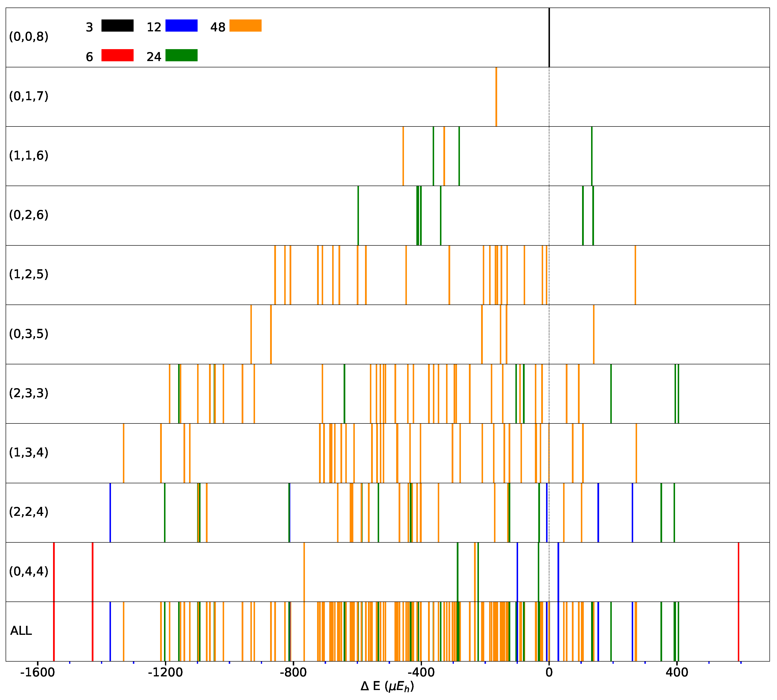Viewport: 777px width, 700px height.
Task: Click the (0,2,6) row label
Action: [x=29, y=215]
